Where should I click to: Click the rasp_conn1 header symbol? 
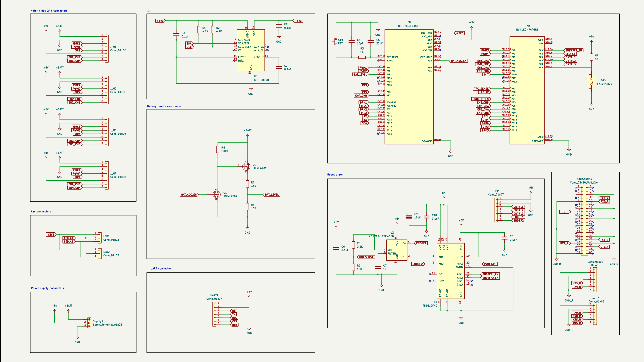(x=585, y=220)
